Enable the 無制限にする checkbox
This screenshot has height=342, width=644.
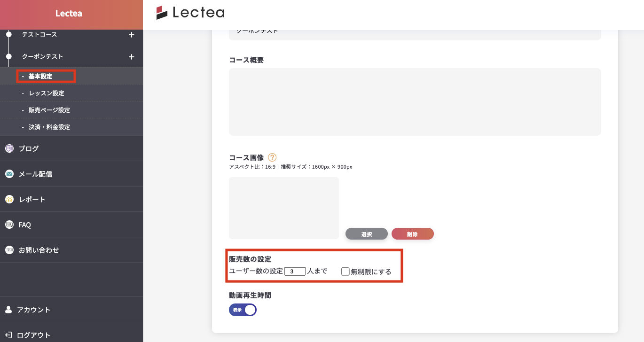tap(346, 271)
